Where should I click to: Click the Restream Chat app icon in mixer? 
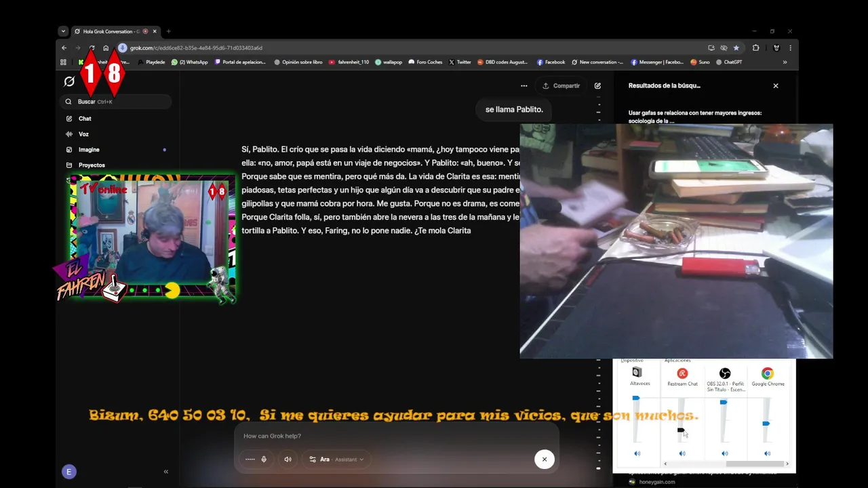(682, 373)
